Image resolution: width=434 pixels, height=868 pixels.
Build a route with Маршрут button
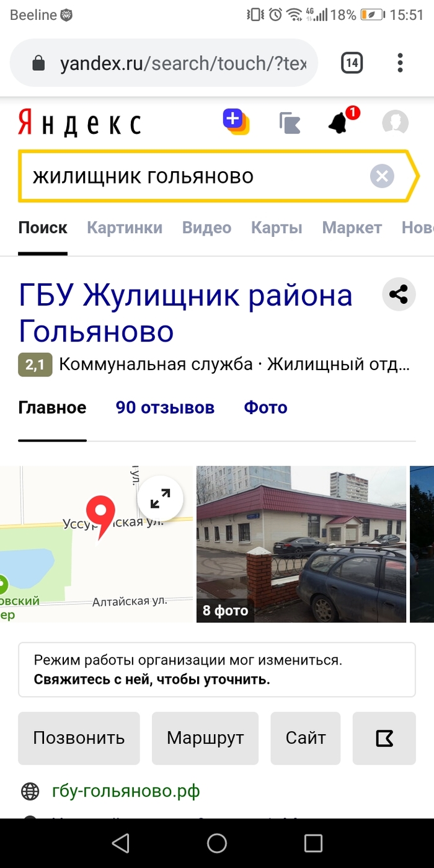(x=205, y=738)
